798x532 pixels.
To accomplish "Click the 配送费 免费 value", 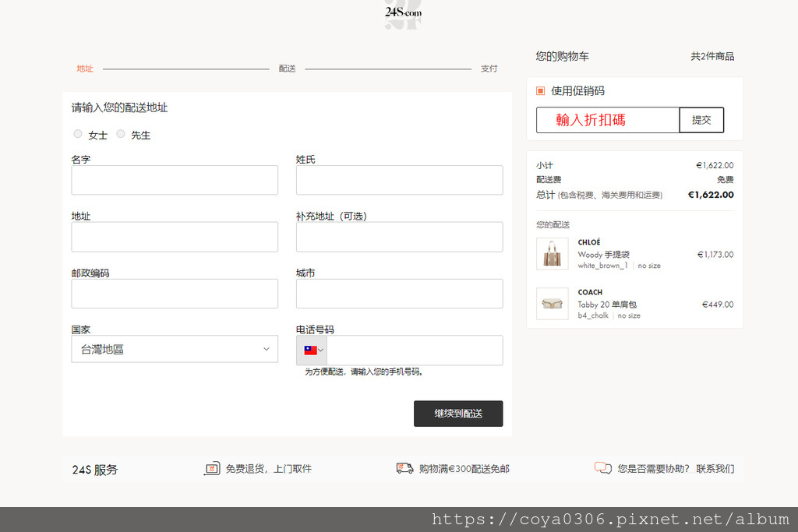I will 726,179.
